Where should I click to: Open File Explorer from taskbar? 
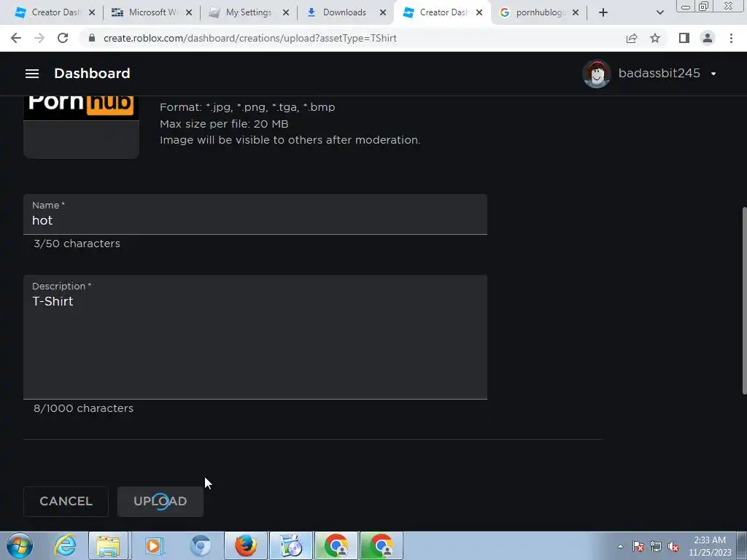click(x=108, y=545)
